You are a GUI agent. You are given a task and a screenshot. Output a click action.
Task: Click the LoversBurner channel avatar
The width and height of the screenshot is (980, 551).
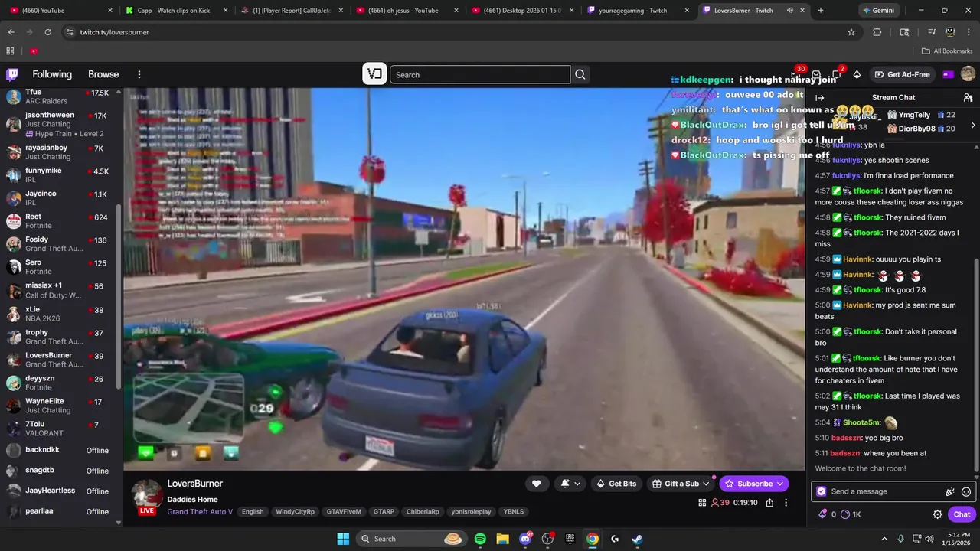coord(145,496)
